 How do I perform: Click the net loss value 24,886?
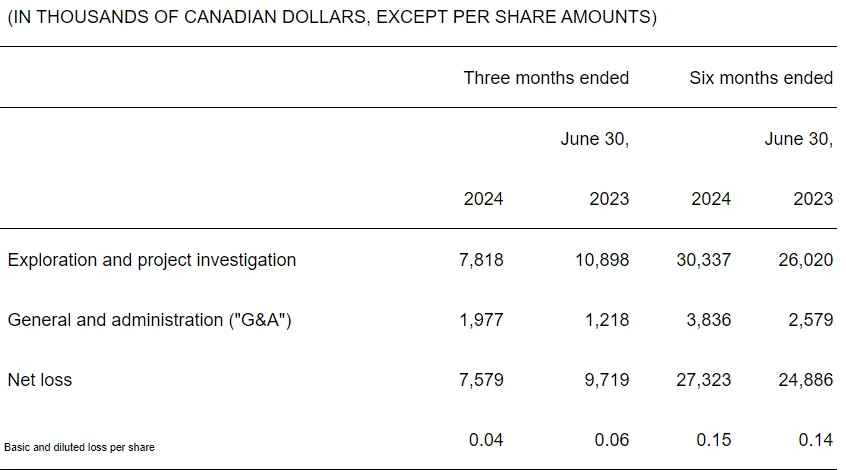point(806,380)
